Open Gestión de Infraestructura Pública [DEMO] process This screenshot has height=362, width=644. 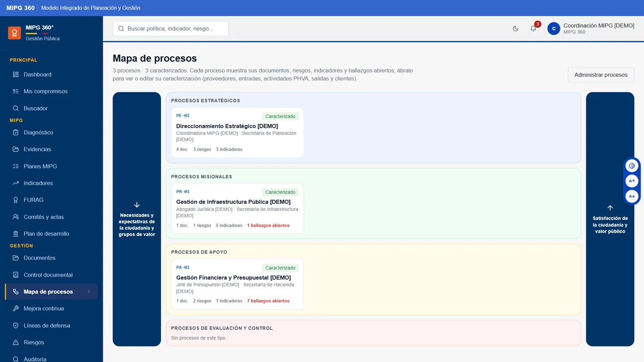[237, 208]
